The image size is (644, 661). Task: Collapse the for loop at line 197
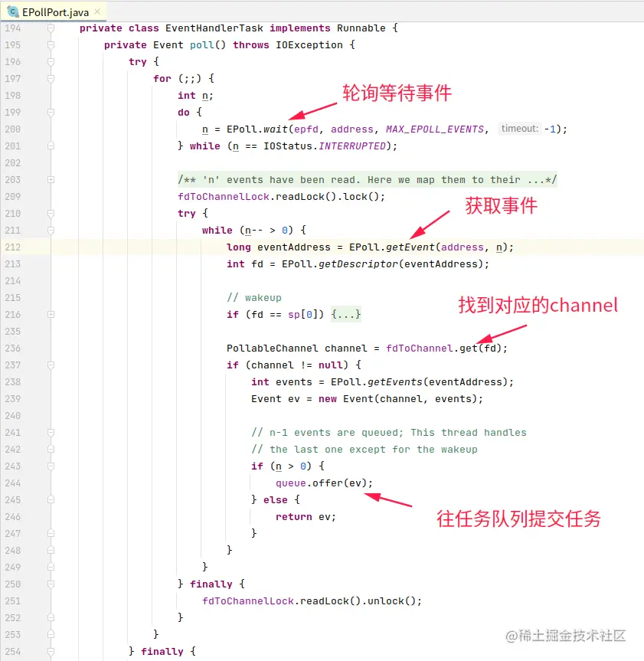tap(51, 79)
